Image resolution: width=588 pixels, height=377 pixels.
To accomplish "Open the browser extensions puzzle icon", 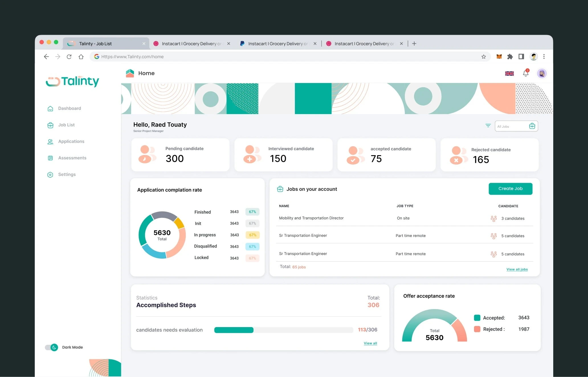I will 510,56.
